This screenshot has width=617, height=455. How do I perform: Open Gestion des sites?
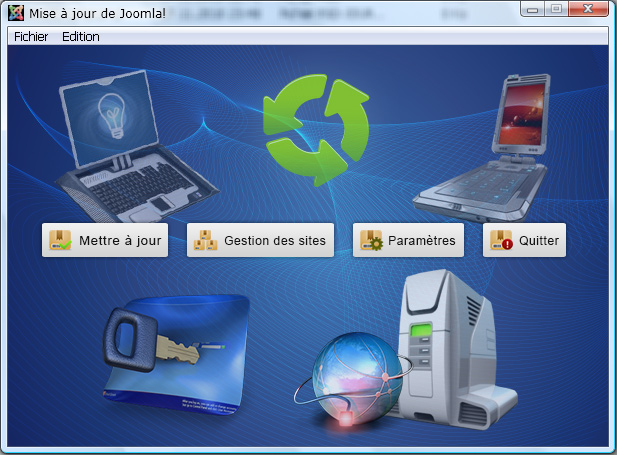tap(260, 240)
